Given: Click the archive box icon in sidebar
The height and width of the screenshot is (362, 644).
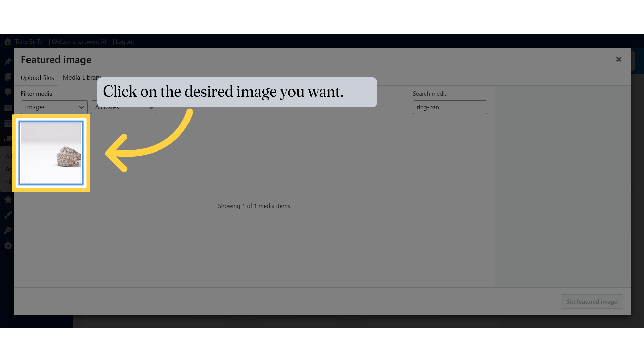Looking at the screenshot, I should (x=8, y=108).
